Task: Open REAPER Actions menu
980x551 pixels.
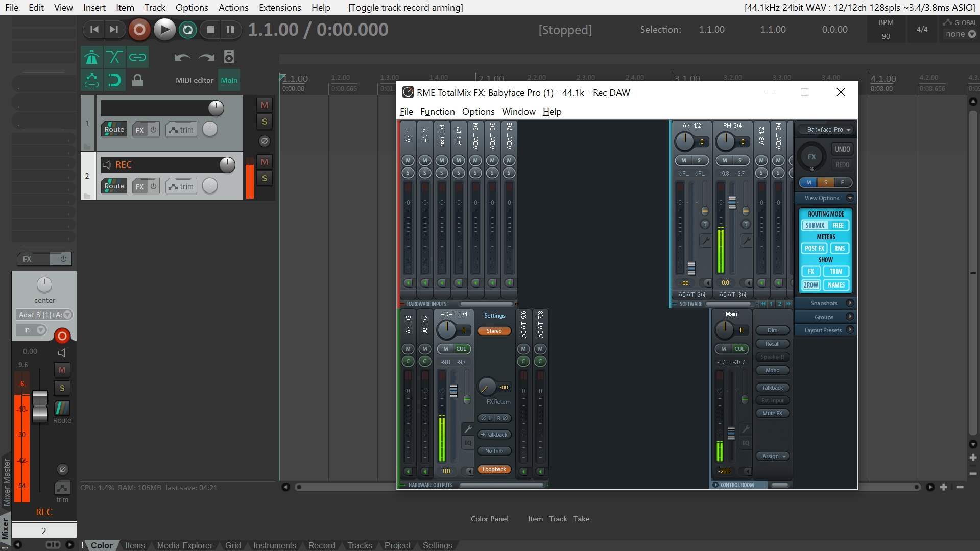Action: point(233,7)
